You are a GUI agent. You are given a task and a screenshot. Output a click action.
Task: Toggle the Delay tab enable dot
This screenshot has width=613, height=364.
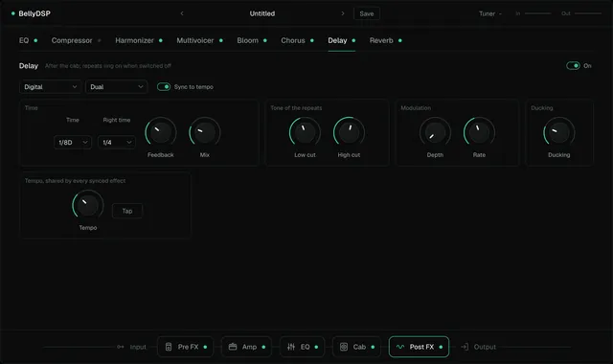point(353,40)
